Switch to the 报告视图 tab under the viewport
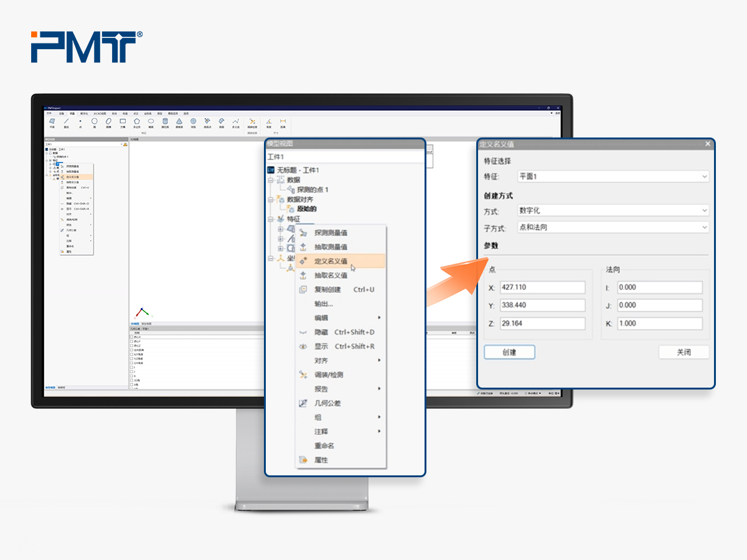 click(x=146, y=324)
